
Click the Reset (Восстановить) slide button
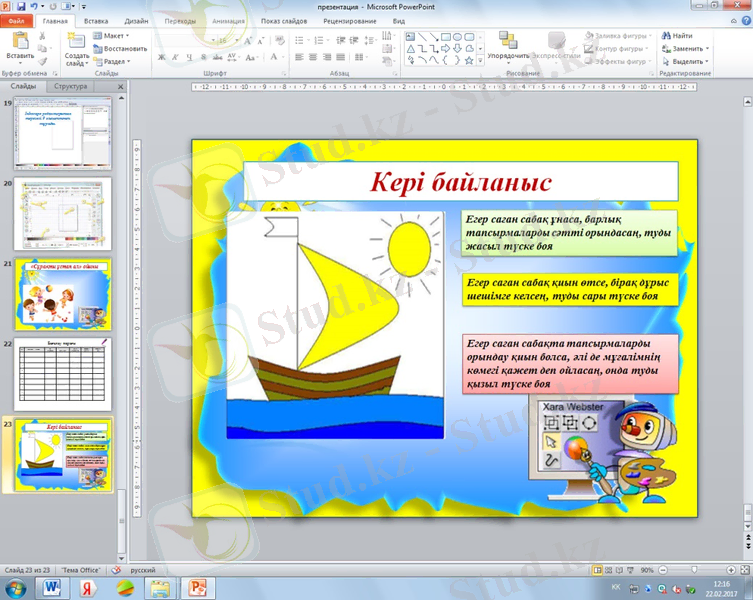click(x=122, y=48)
